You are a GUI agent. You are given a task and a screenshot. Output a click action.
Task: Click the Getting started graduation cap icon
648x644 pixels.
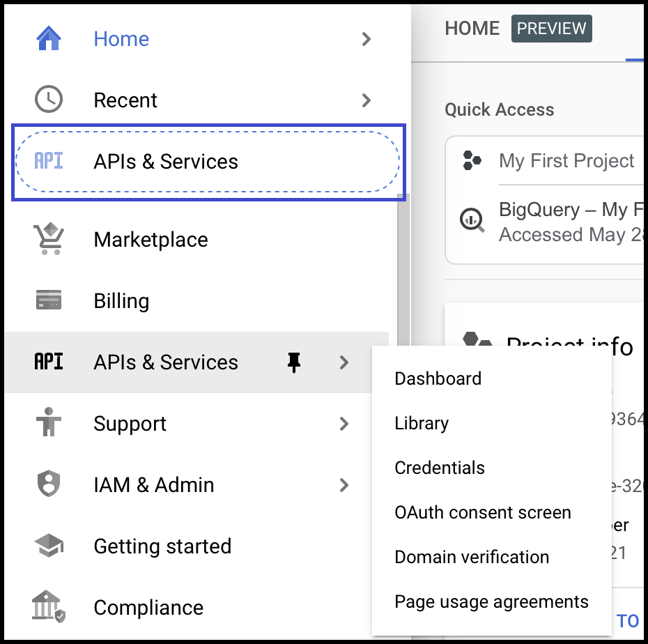point(49,546)
